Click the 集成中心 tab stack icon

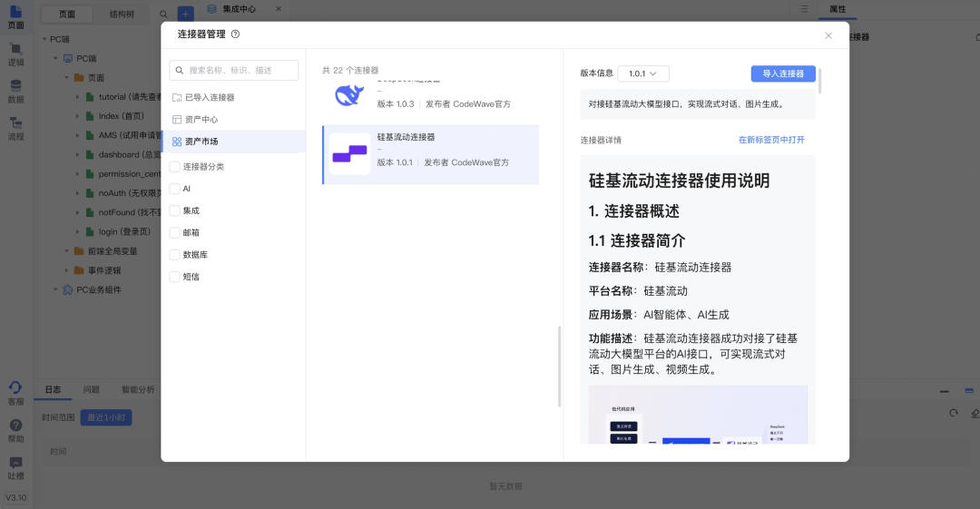(x=211, y=9)
